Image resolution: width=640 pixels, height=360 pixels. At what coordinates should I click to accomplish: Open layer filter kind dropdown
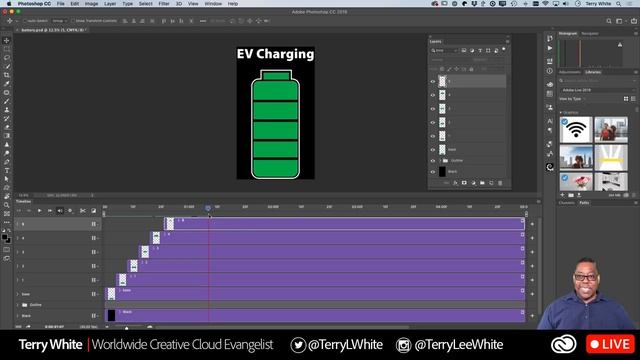click(444, 50)
